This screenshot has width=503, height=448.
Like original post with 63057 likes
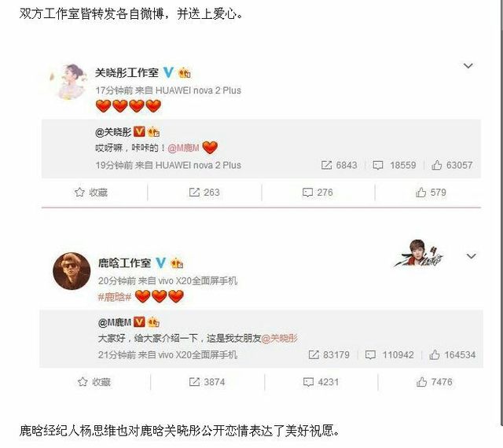pos(452,165)
